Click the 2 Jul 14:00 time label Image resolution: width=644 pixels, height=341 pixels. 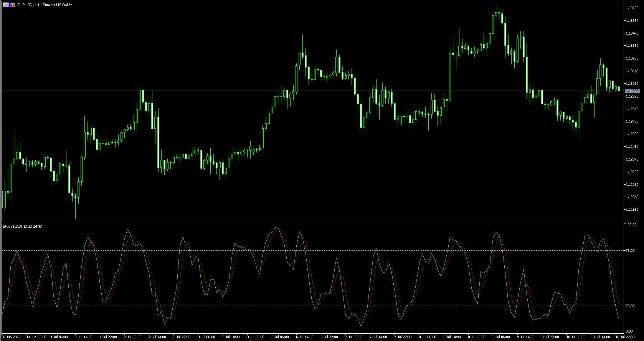click(158, 337)
